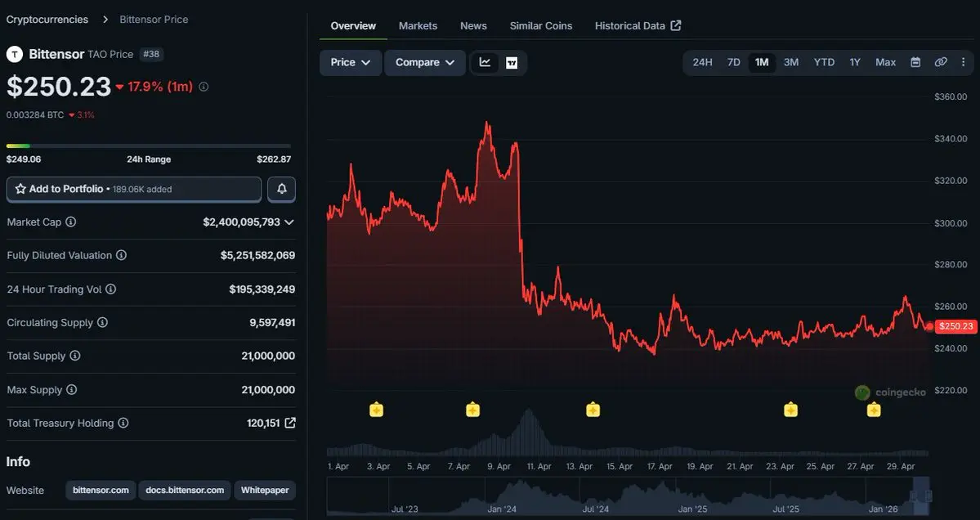Open the Compare dropdown
This screenshot has width=980, height=520.
tap(425, 62)
